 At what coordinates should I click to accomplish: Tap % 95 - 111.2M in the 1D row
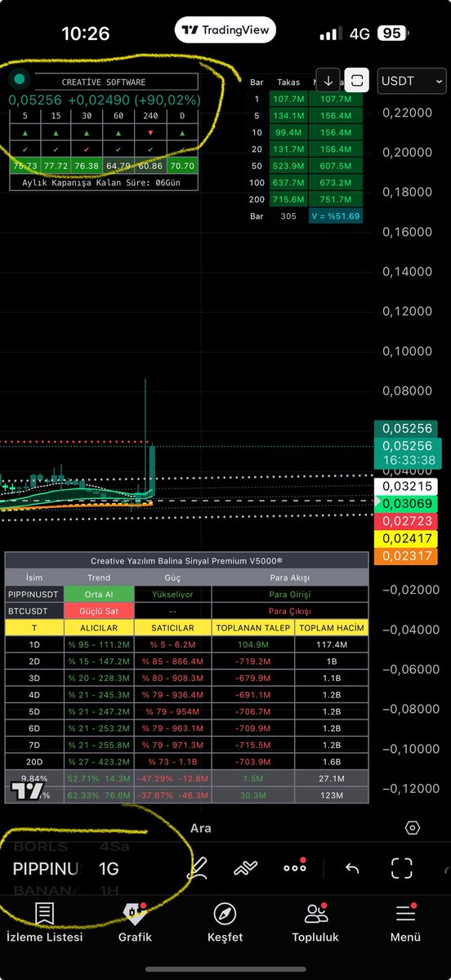98,644
